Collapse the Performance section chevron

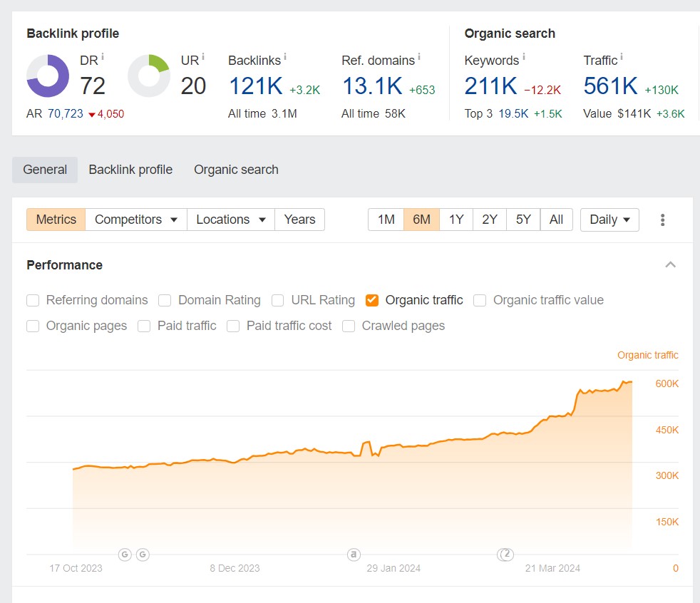[670, 264]
